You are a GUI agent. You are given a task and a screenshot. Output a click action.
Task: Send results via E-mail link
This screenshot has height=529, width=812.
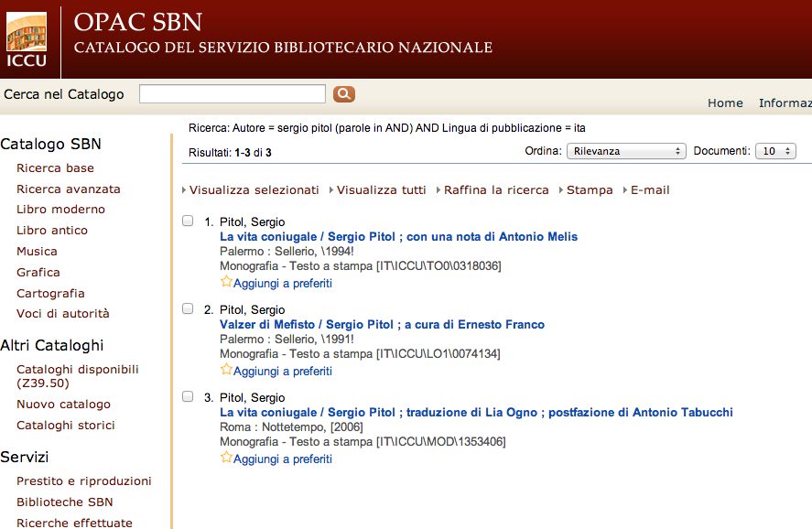[649, 190]
